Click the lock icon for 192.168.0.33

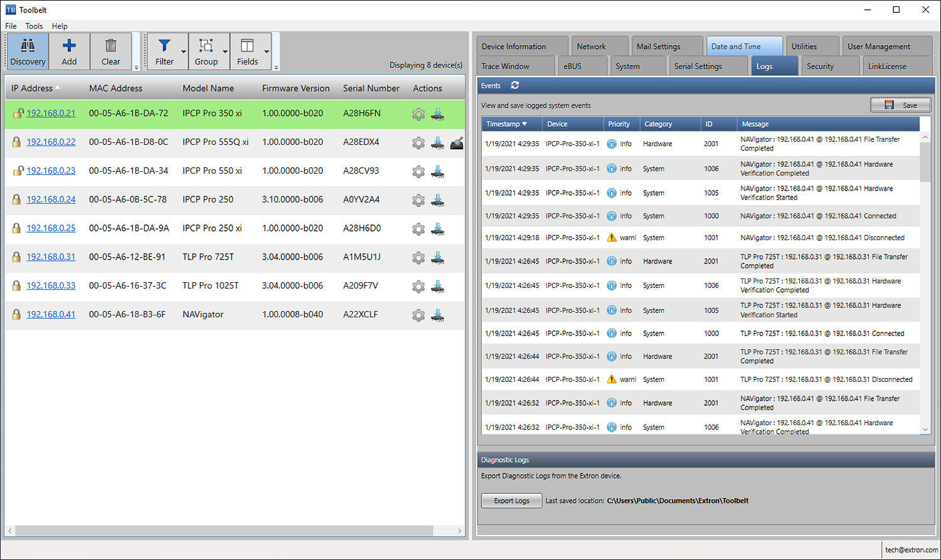17,285
